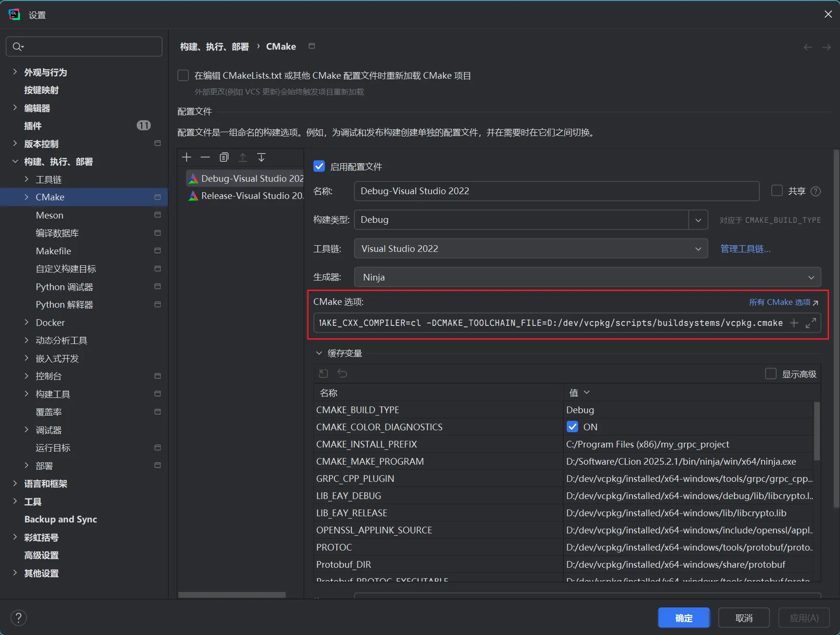840x635 pixels.
Task: Expand the CMake options field editor
Action: pos(810,323)
